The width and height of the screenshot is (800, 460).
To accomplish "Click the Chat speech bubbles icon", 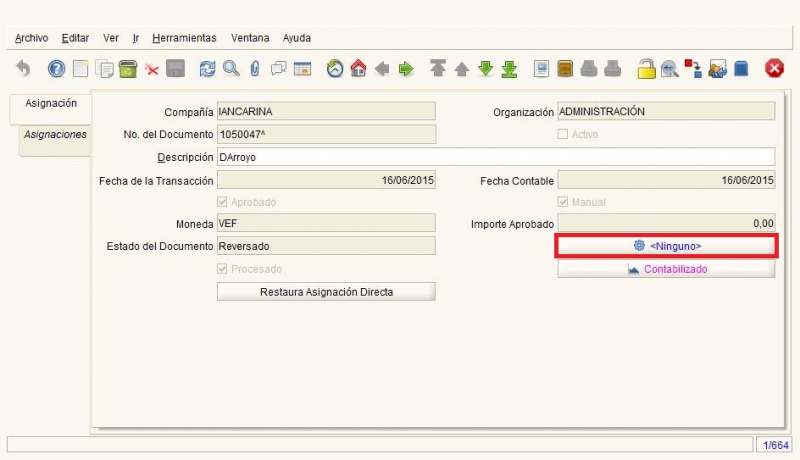I will [279, 69].
